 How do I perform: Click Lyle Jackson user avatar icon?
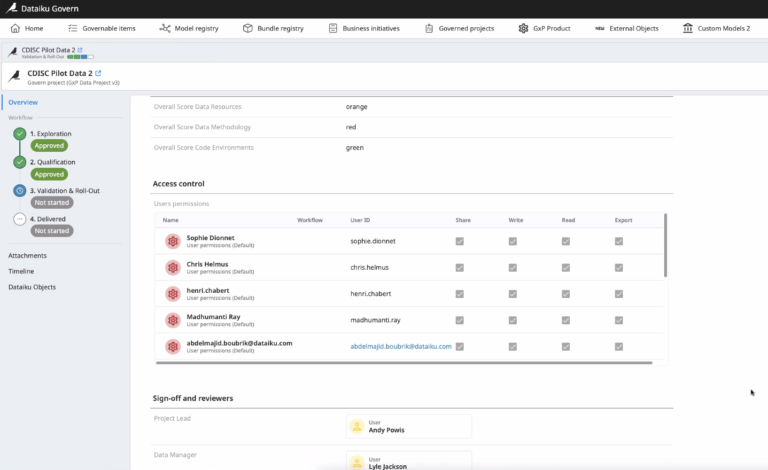357,463
